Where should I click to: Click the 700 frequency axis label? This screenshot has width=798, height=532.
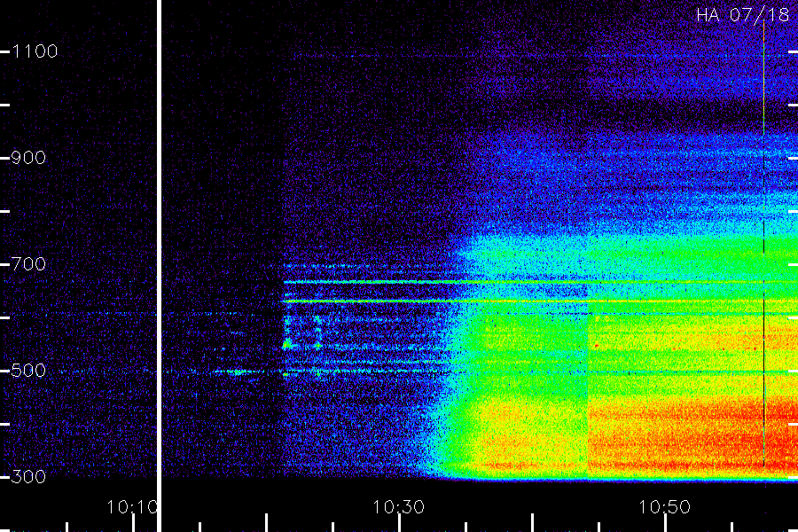pos(28,264)
